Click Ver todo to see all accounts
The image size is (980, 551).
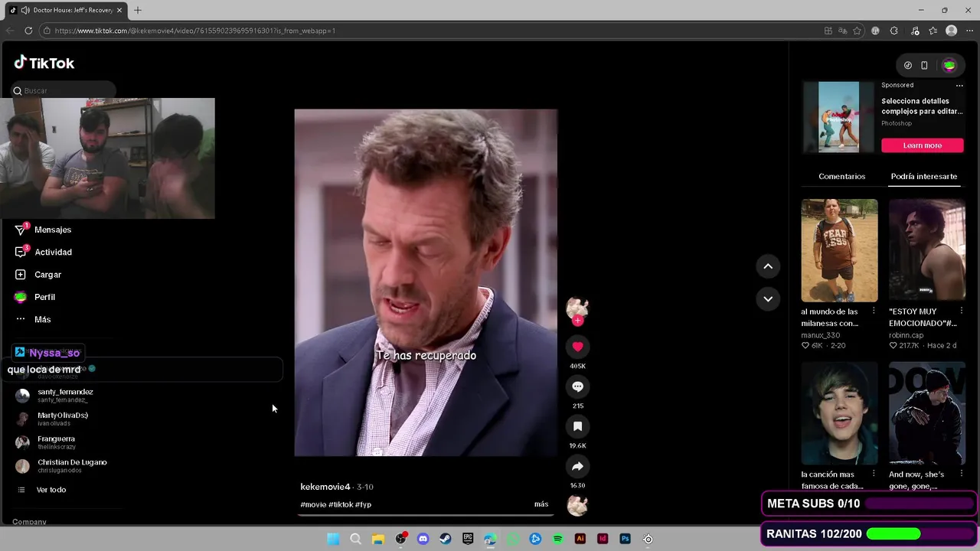[42, 490]
